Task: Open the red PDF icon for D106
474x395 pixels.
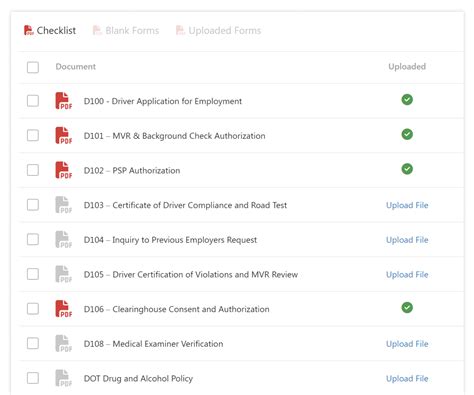Action: click(63, 309)
